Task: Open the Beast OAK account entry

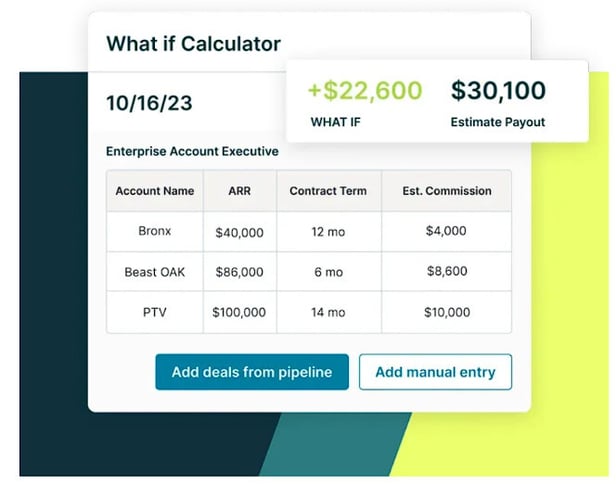Action: (154, 271)
